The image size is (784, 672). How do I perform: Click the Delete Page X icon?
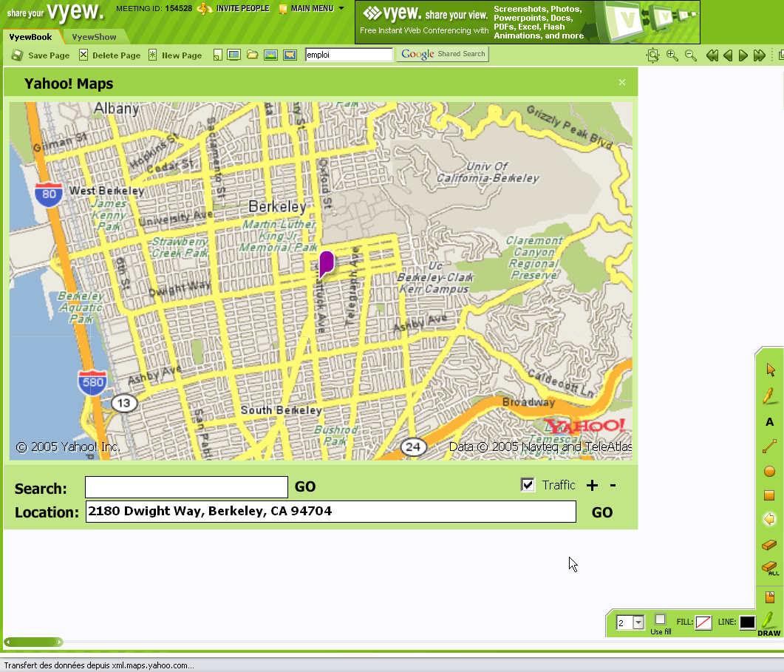point(83,55)
